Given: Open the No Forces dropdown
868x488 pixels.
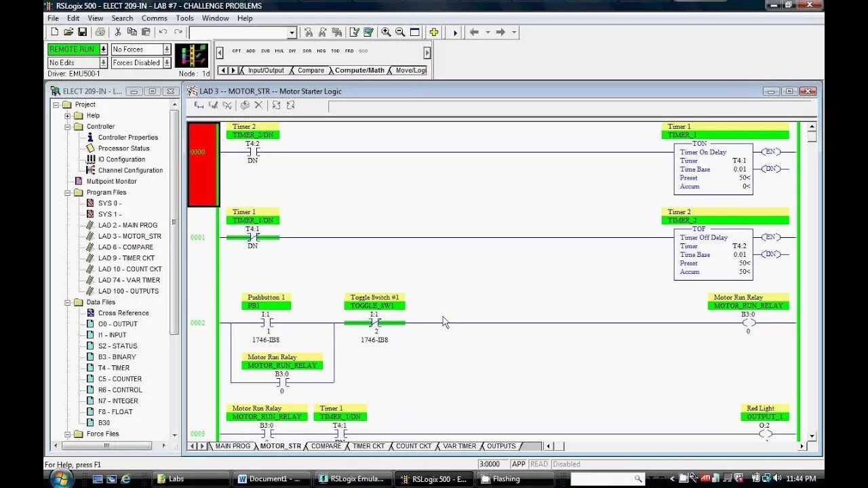Looking at the screenshot, I should tap(166, 49).
